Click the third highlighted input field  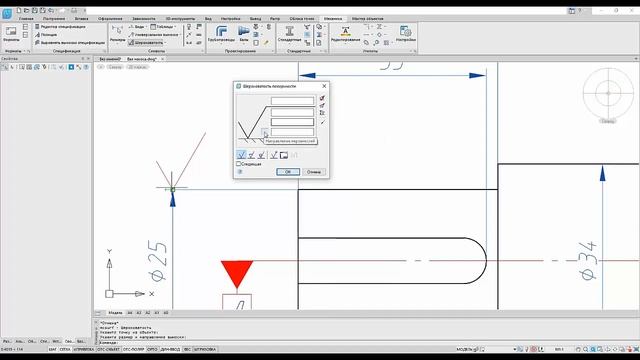[x=292, y=122]
